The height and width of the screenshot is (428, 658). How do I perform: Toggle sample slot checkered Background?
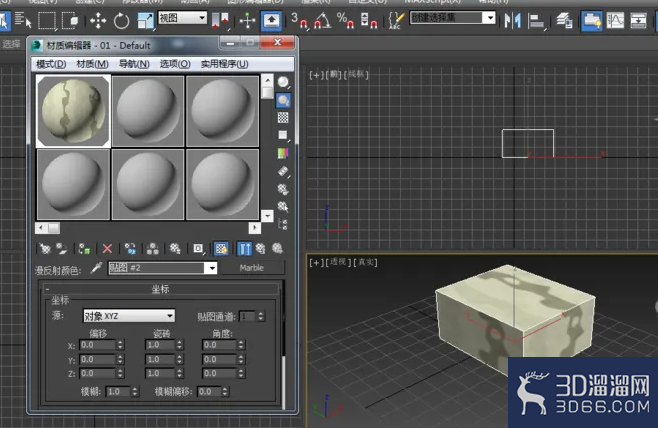283,117
